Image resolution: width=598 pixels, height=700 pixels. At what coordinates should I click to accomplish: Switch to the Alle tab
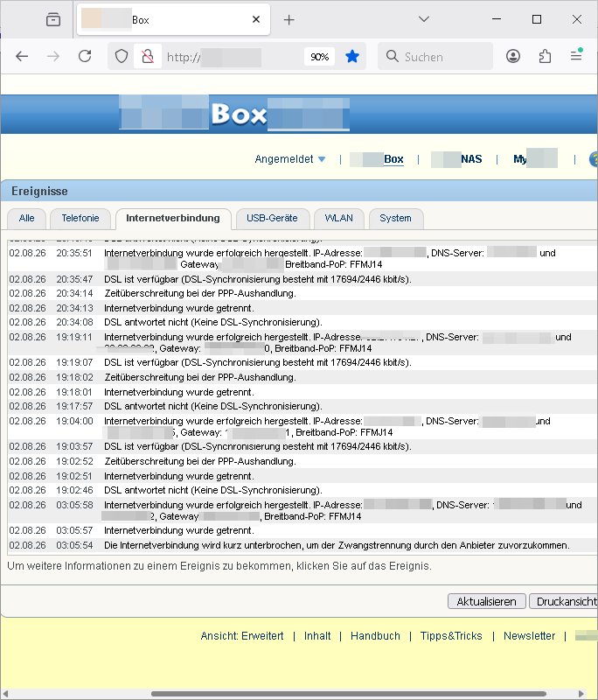[27, 218]
